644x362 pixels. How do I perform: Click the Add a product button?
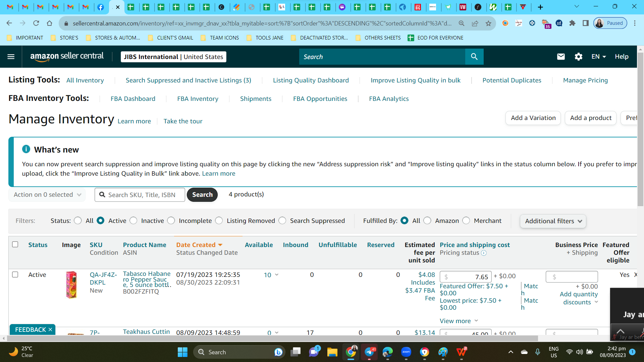591,118
